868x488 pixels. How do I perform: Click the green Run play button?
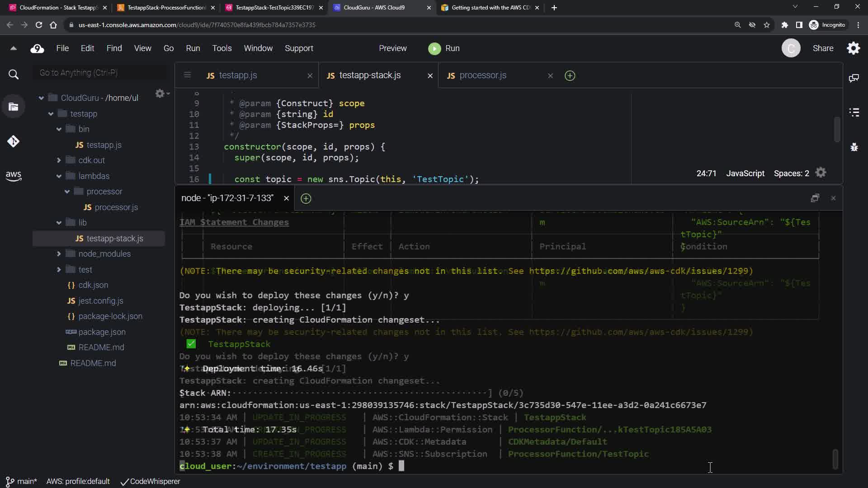pos(434,48)
